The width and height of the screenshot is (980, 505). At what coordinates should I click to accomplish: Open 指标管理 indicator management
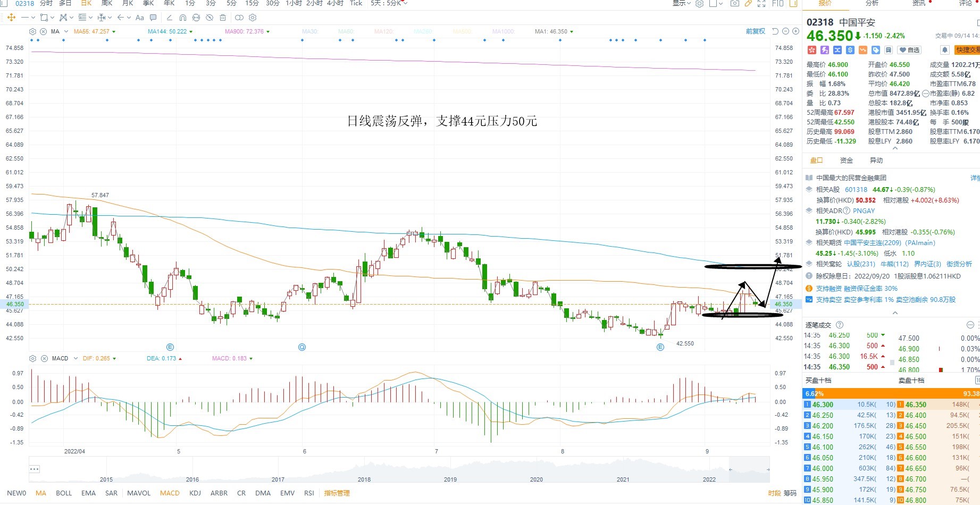tap(337, 493)
